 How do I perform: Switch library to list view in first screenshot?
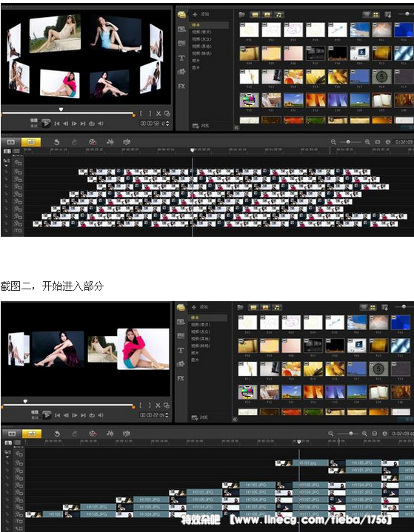point(367,14)
